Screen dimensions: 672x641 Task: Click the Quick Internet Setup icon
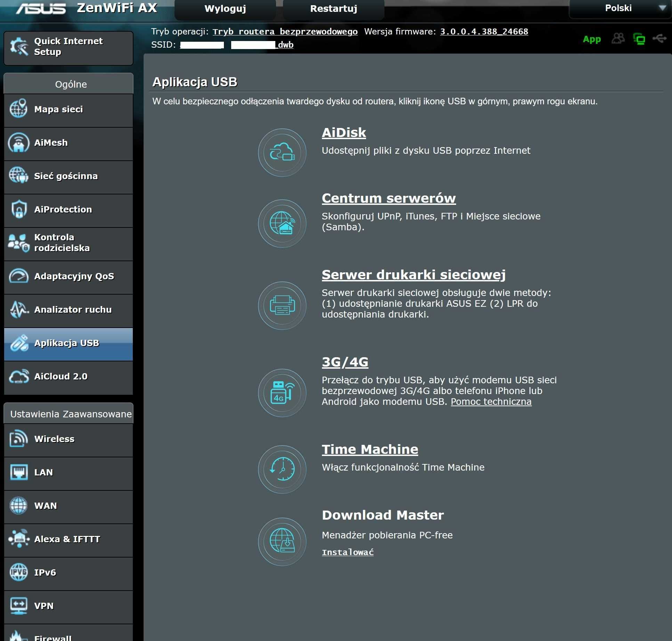(x=19, y=47)
